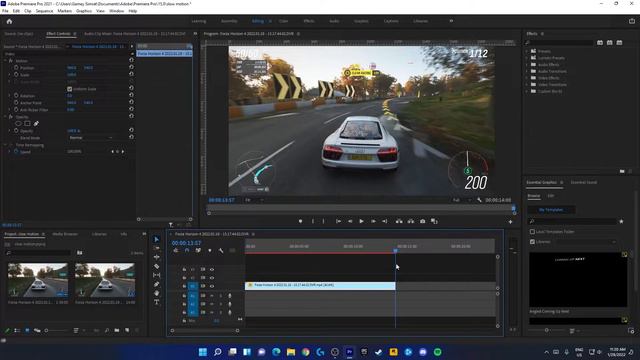Open the Markers menu
Viewport: 640px width, 360px height.
click(64, 11)
